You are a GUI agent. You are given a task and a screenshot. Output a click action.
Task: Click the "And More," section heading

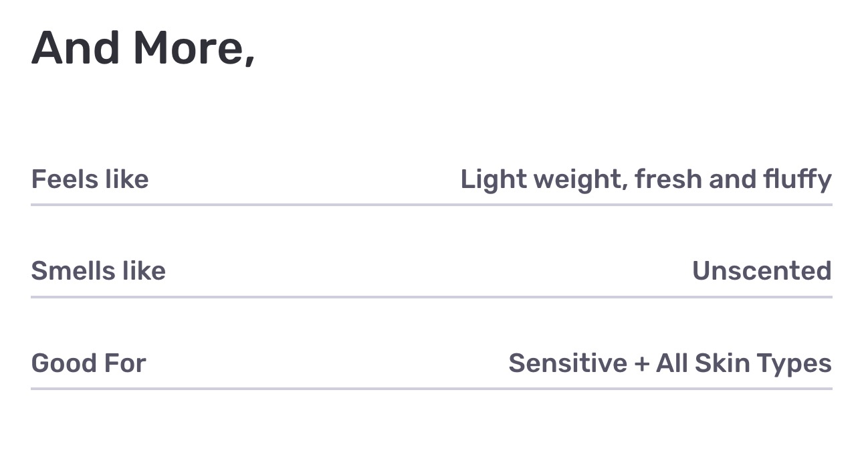tap(143, 48)
